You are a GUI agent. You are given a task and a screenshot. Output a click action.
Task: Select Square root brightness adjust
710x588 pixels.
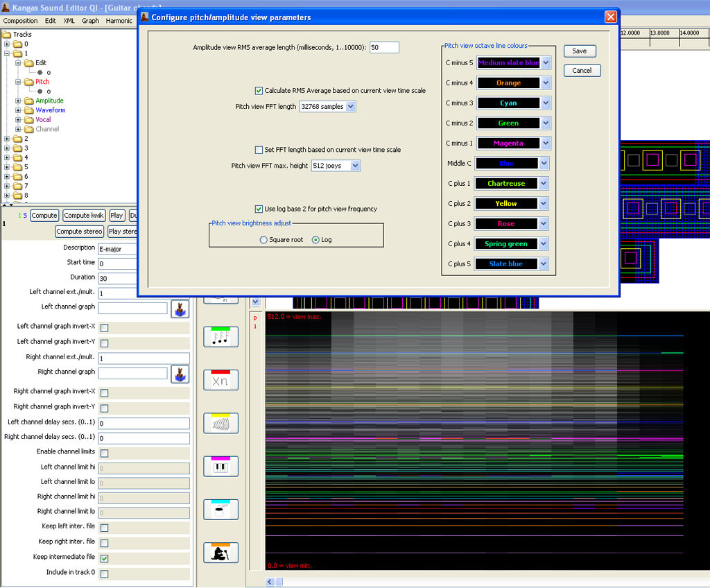coord(263,240)
